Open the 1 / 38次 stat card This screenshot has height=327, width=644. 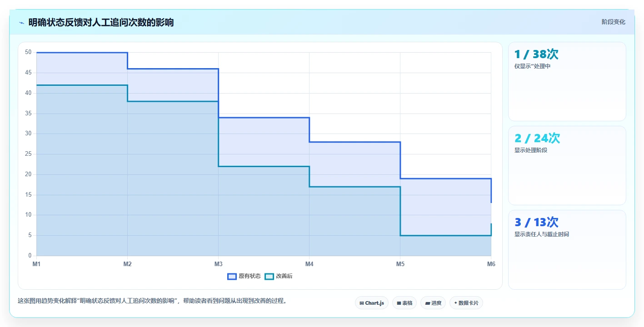click(x=567, y=82)
